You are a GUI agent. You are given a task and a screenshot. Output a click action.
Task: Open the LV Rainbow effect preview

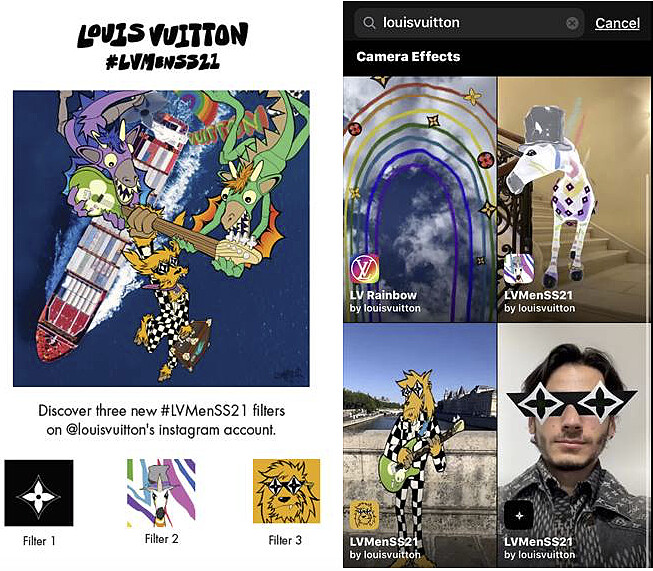coord(420,199)
